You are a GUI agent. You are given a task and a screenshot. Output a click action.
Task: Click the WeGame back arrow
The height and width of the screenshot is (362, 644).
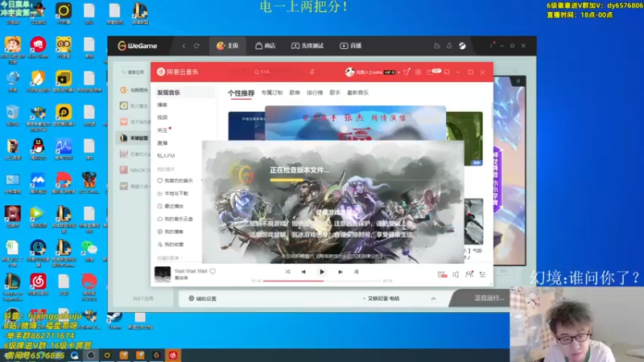coord(184,46)
